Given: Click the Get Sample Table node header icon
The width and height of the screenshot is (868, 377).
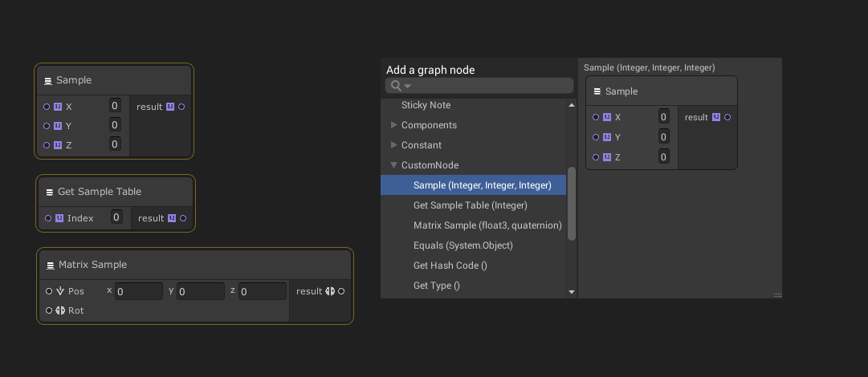Looking at the screenshot, I should [50, 192].
